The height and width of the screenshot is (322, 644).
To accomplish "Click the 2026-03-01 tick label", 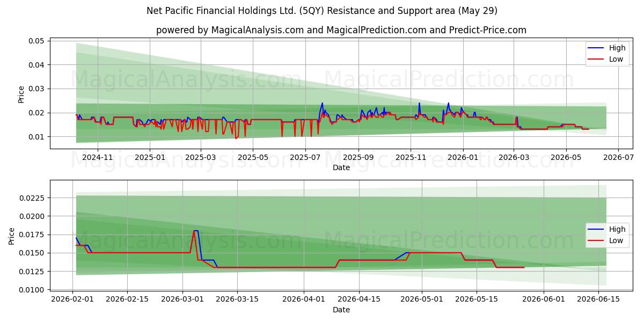I will (182, 299).
